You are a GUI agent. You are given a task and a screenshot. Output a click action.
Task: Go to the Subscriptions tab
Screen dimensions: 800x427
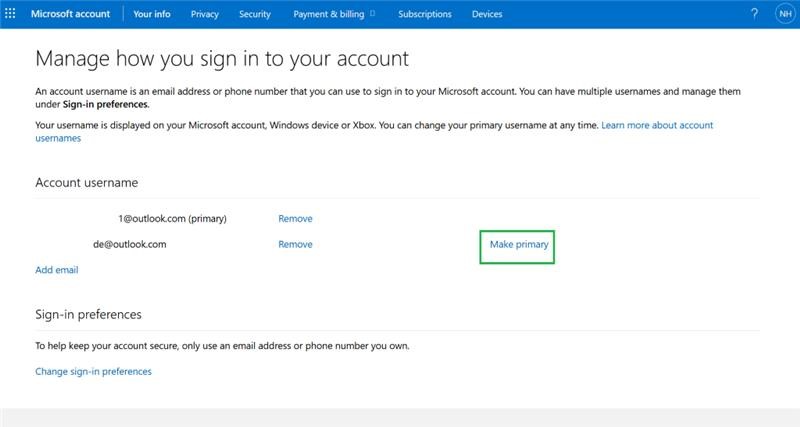[424, 14]
